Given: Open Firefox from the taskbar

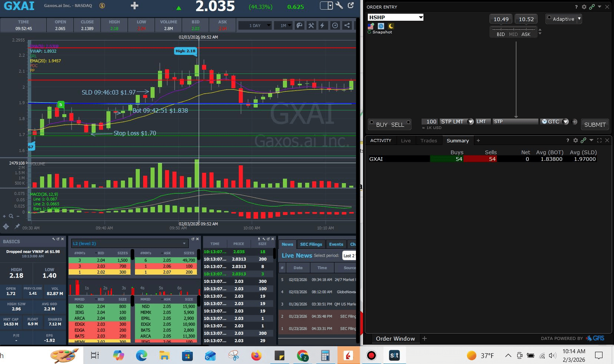Looking at the screenshot, I should tap(256, 356).
